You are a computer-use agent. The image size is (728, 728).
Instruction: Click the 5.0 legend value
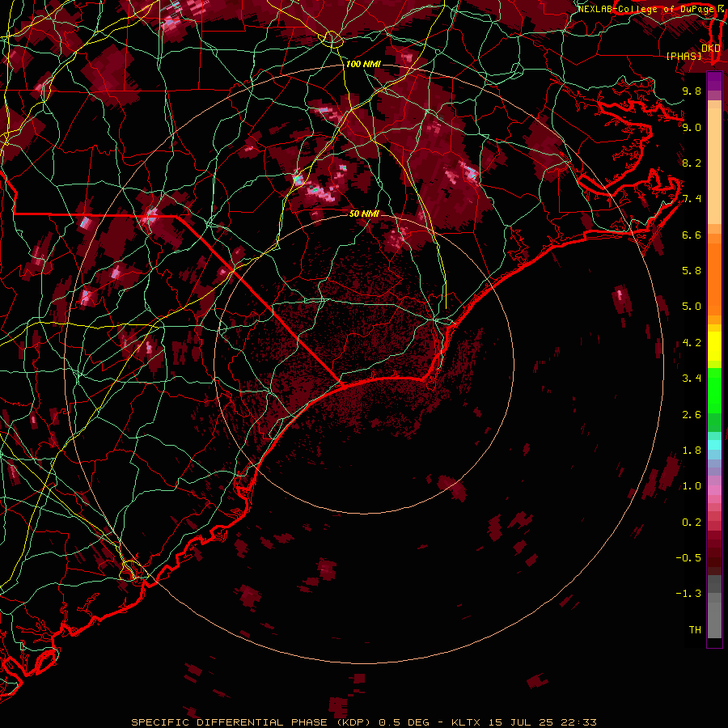click(692, 307)
